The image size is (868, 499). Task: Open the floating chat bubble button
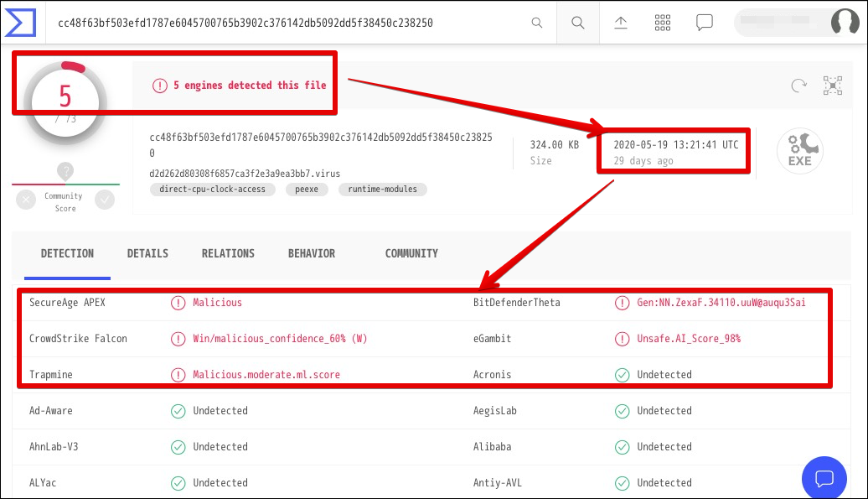pyautogui.click(x=824, y=478)
